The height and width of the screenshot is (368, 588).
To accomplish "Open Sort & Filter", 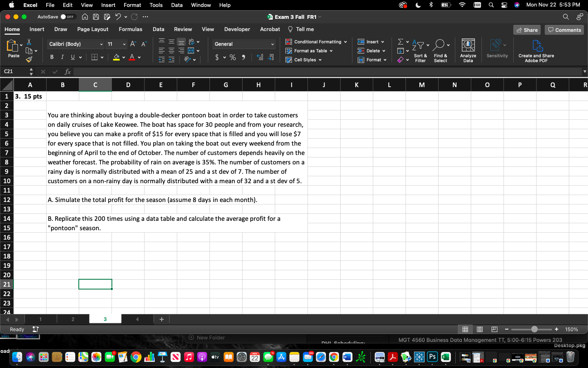I will 420,51.
